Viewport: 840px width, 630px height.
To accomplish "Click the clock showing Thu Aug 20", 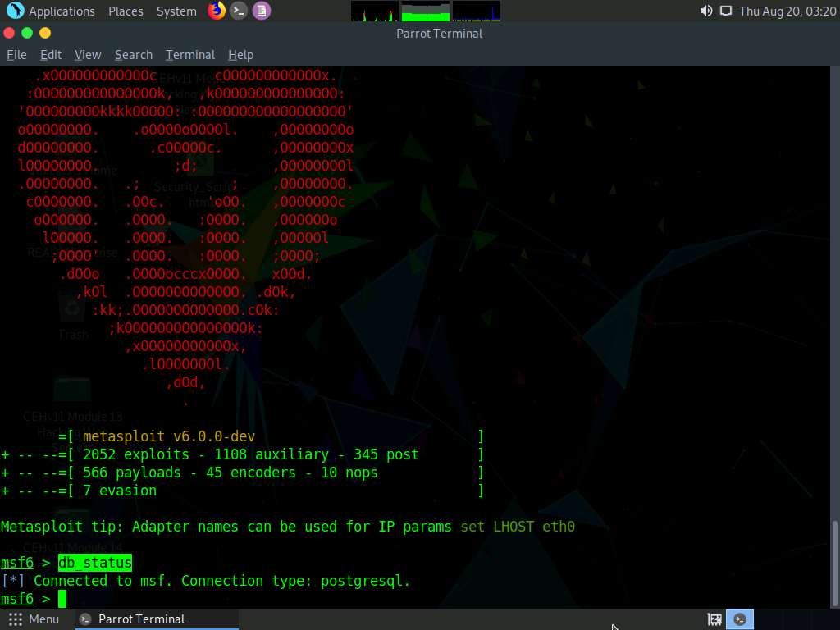I will pyautogui.click(x=787, y=11).
